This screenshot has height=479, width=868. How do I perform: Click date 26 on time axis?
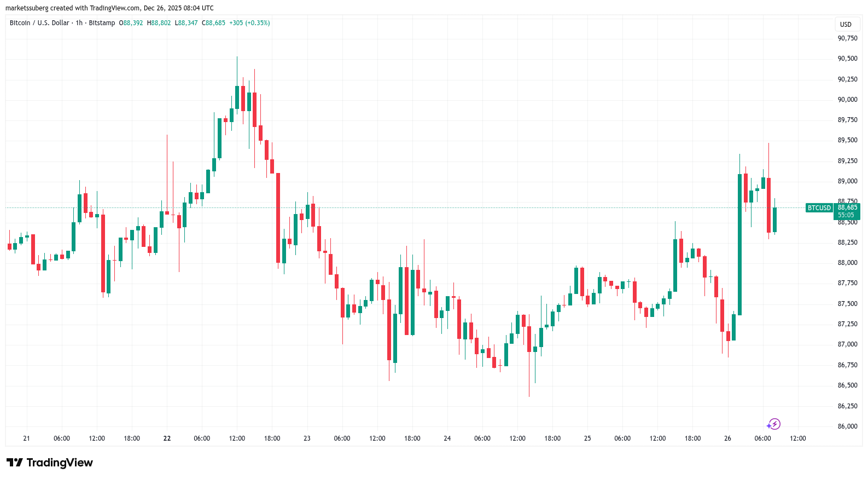(x=727, y=438)
